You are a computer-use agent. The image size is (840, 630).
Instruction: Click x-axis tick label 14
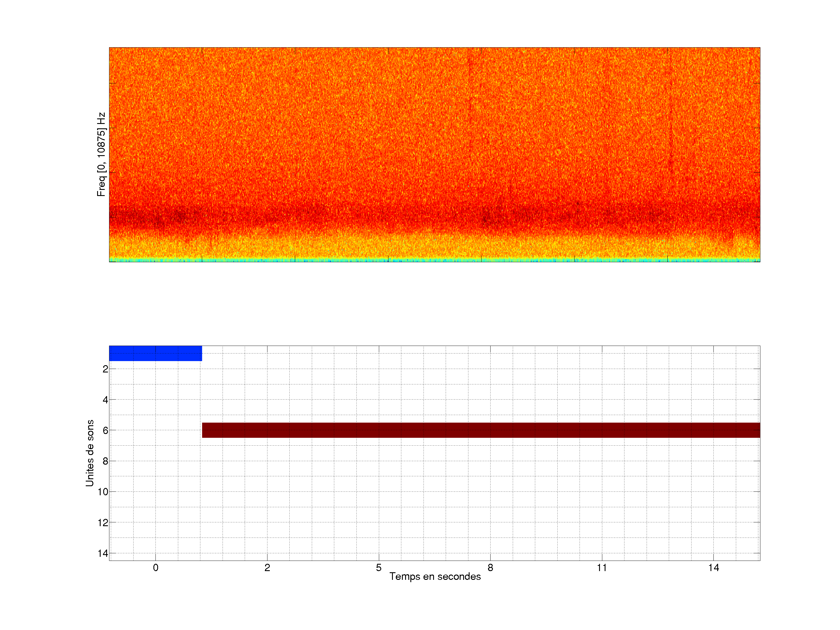pyautogui.click(x=713, y=568)
